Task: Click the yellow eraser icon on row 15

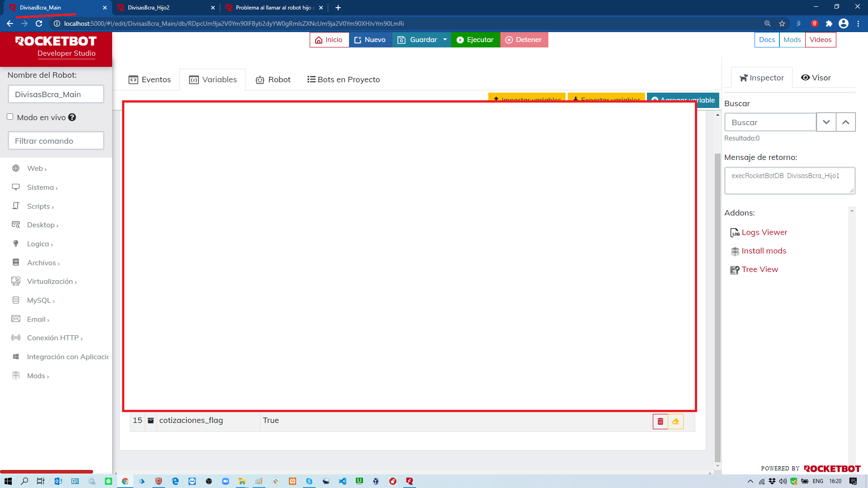Action: click(x=676, y=421)
